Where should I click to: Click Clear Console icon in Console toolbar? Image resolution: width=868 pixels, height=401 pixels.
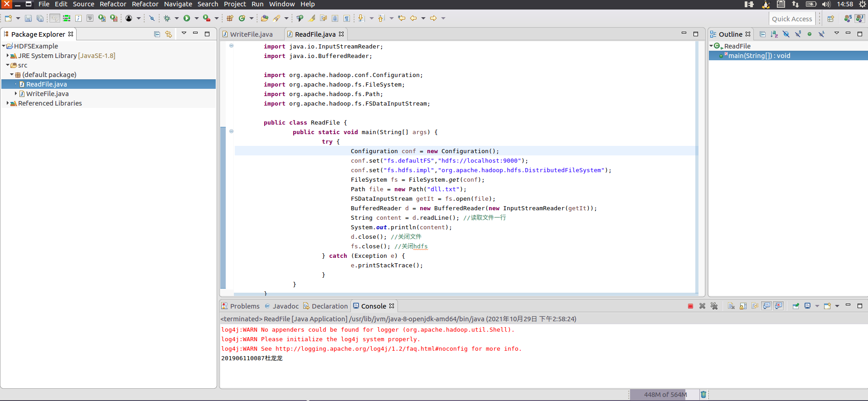click(731, 306)
